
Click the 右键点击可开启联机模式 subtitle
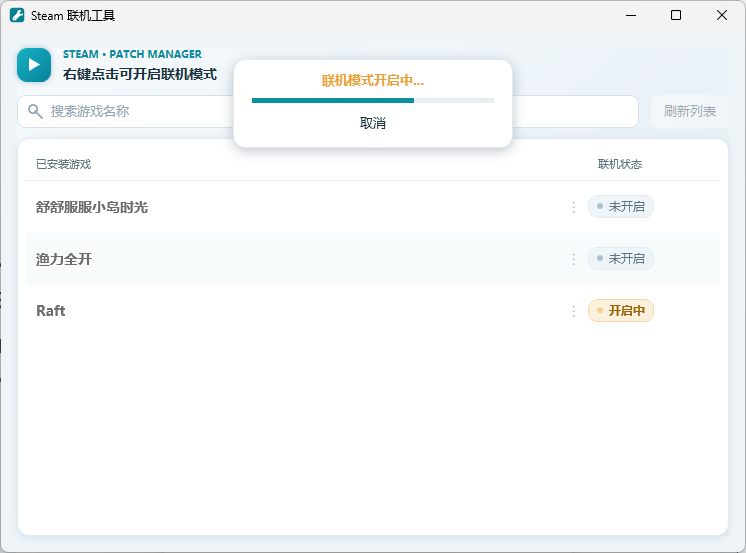pyautogui.click(x=140, y=74)
